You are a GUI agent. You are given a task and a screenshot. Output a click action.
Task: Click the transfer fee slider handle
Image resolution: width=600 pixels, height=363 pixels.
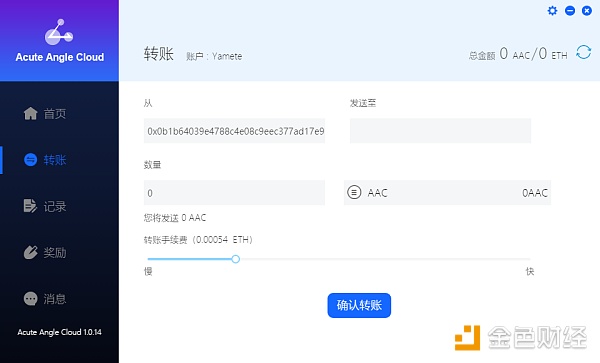coord(236,259)
